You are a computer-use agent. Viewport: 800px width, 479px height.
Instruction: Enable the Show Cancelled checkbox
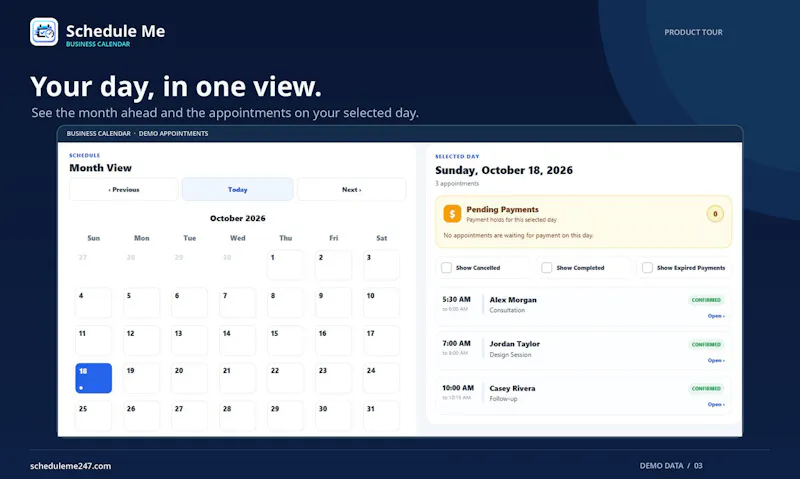click(446, 268)
